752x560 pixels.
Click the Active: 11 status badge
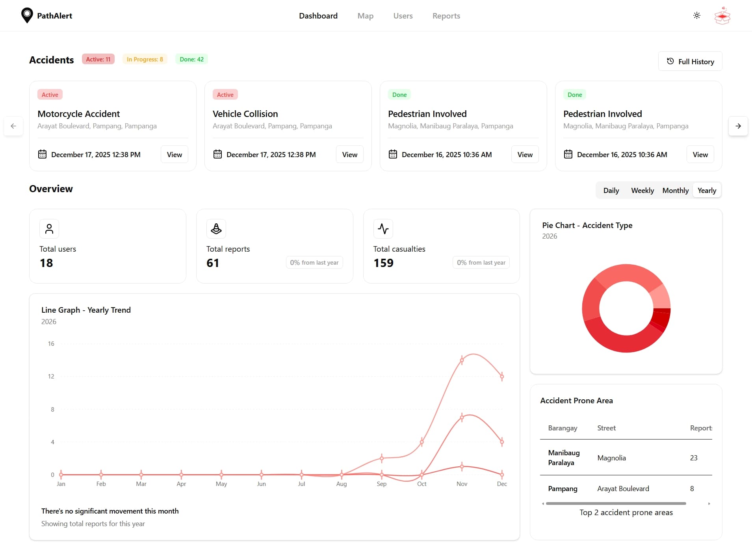point(98,59)
